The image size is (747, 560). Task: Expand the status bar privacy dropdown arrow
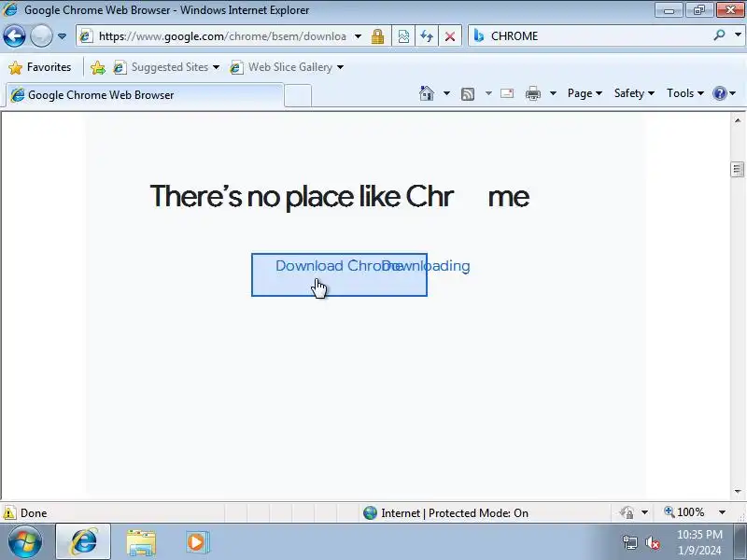pos(644,512)
